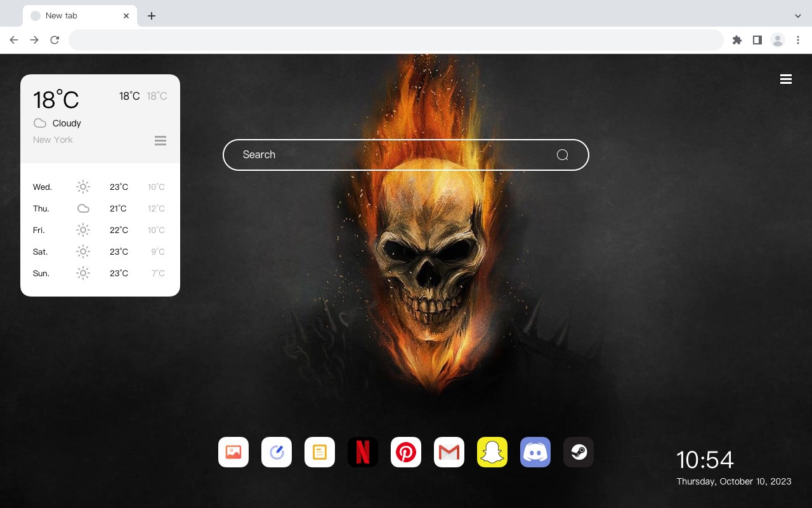Launch the Pinterest shortcut
The height and width of the screenshot is (508, 812).
tap(406, 452)
